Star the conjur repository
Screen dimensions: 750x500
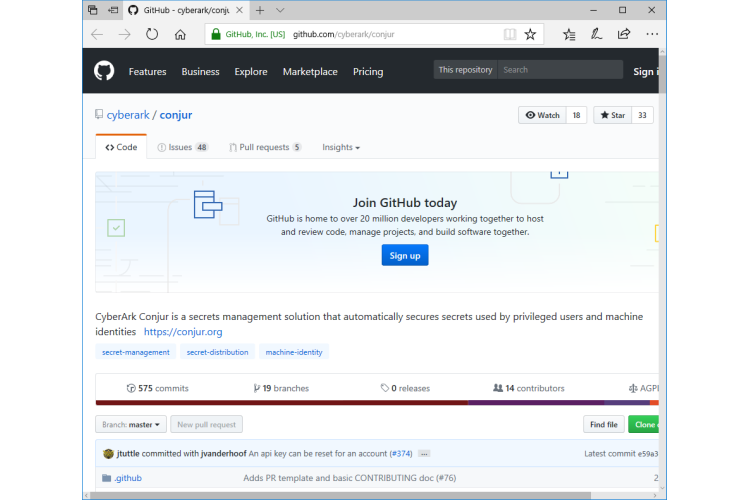611,115
